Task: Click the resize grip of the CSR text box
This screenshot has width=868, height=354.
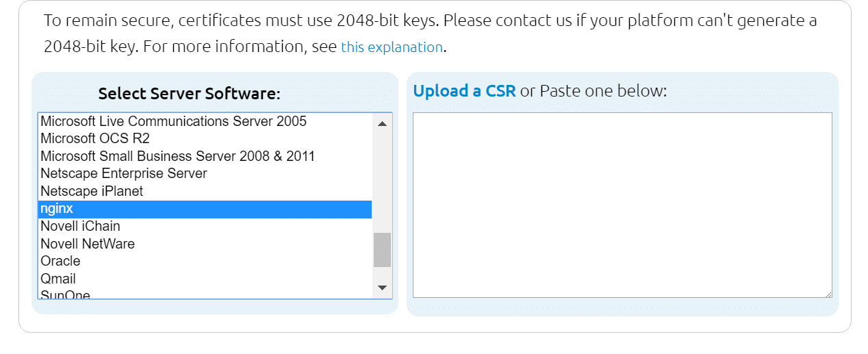Action: (828, 294)
